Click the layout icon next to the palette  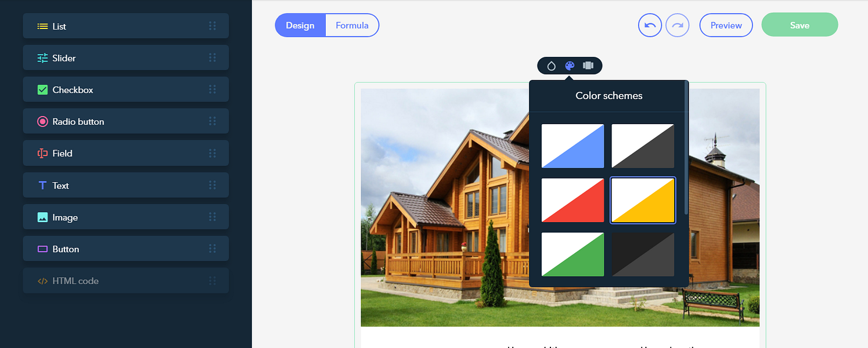click(588, 66)
